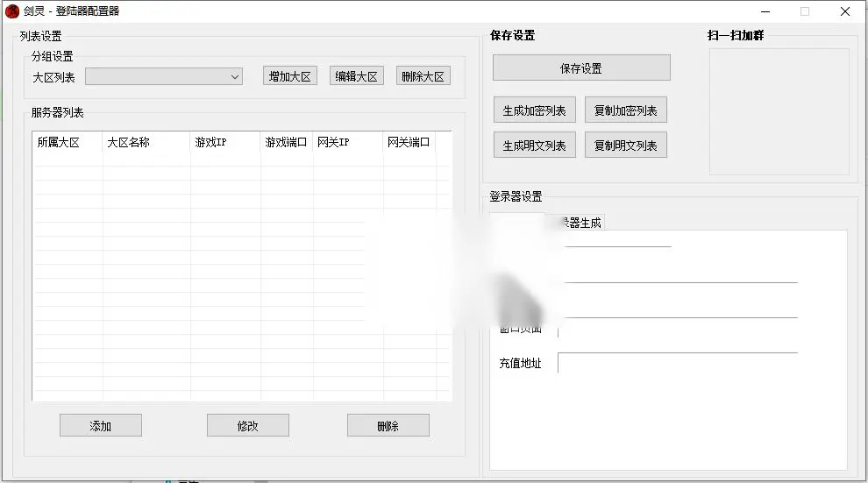
Task: Close the 登陆器配置器 window
Action: tap(844, 11)
